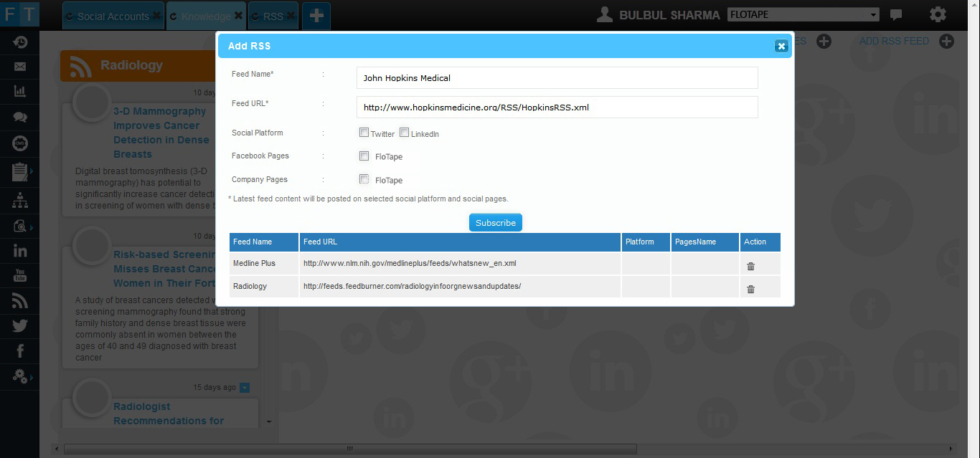Click the plus icon beside ADD RSS FEED
Viewport: 980px width, 458px height.
click(947, 42)
